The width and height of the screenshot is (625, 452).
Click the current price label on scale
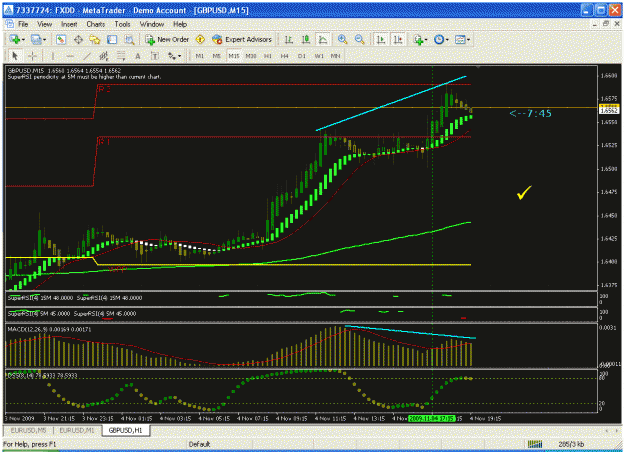(x=609, y=110)
